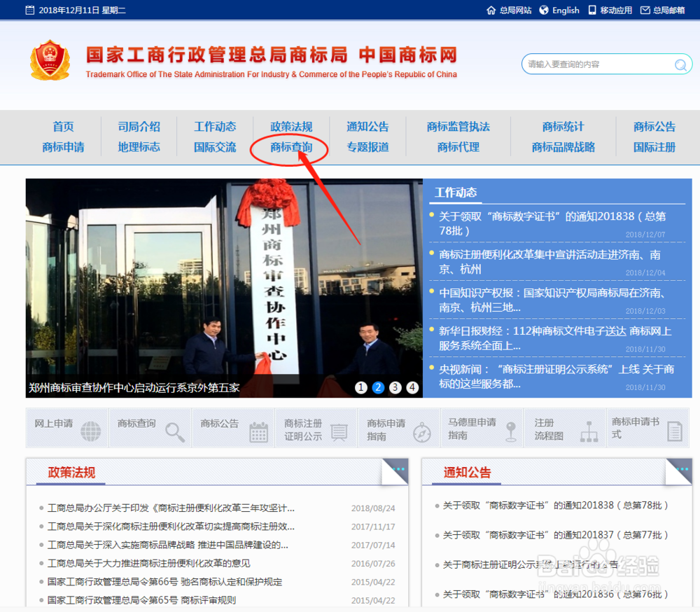Click the more dots in 通知公告 panel
700x612 pixels.
coord(682,469)
